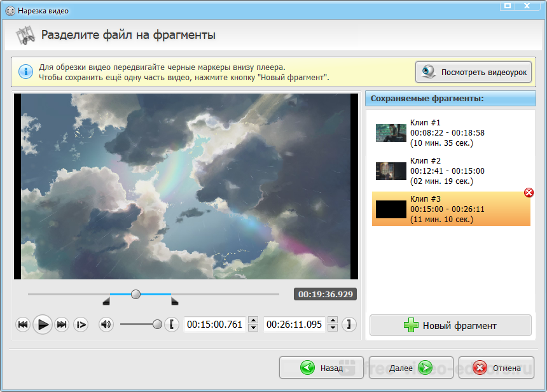Decrease start time with the down arrow
The width and height of the screenshot is (547, 392).
coord(253,328)
